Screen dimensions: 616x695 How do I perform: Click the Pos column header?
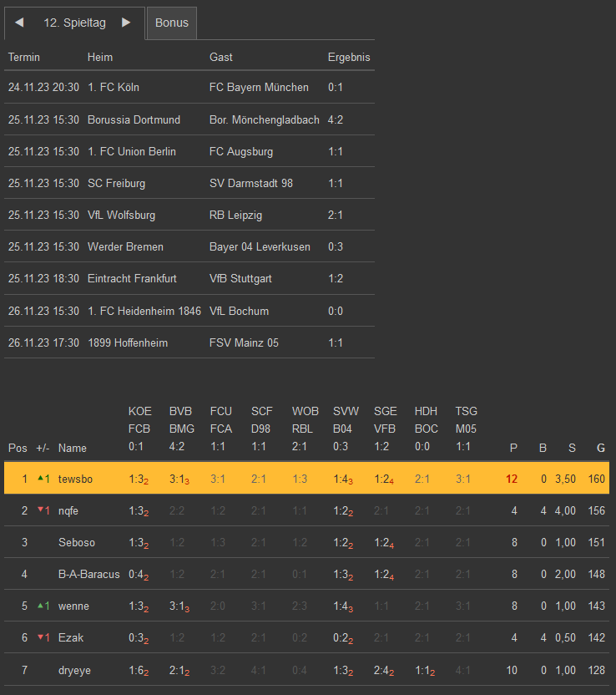18,449
